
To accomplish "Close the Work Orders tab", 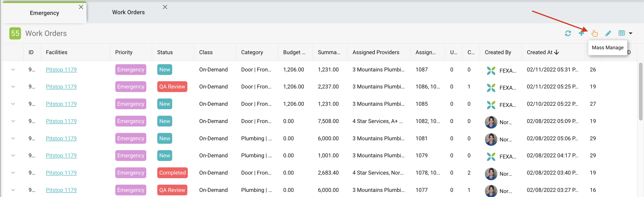I will 165,7.
